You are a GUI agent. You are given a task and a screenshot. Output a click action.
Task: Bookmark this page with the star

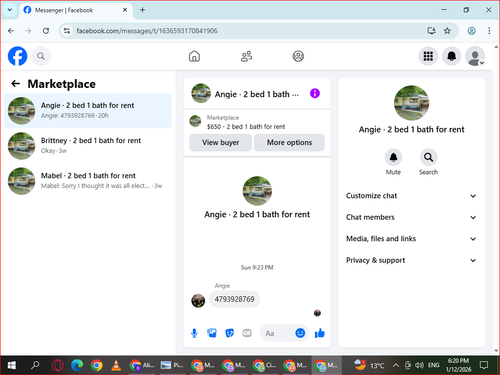click(x=447, y=31)
